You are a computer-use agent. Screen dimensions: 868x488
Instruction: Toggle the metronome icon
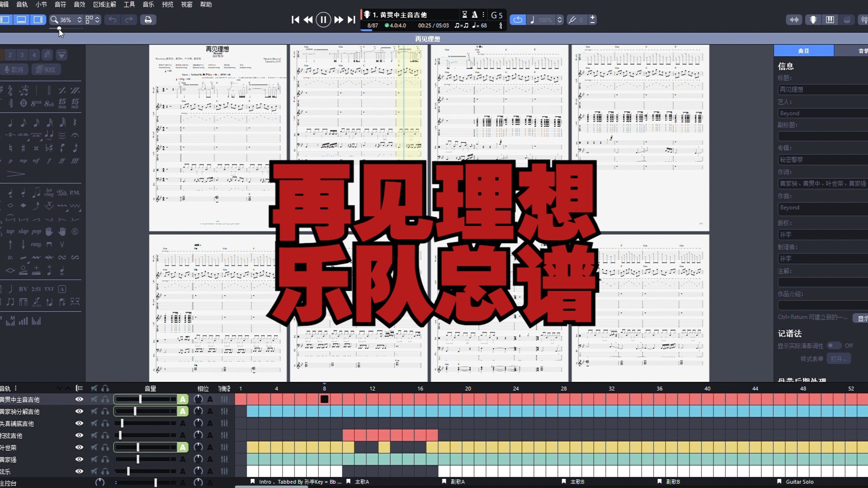tap(474, 15)
